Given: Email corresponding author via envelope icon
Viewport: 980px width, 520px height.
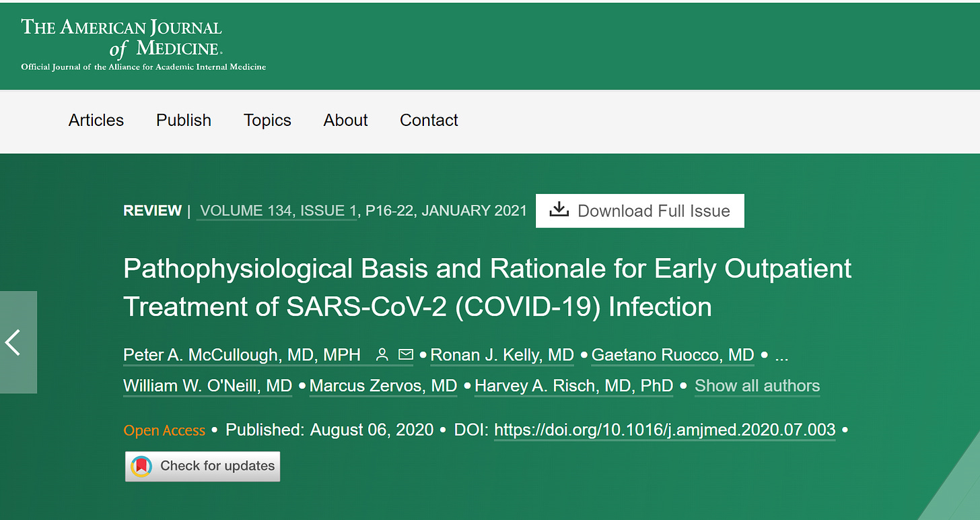Looking at the screenshot, I should (405, 354).
